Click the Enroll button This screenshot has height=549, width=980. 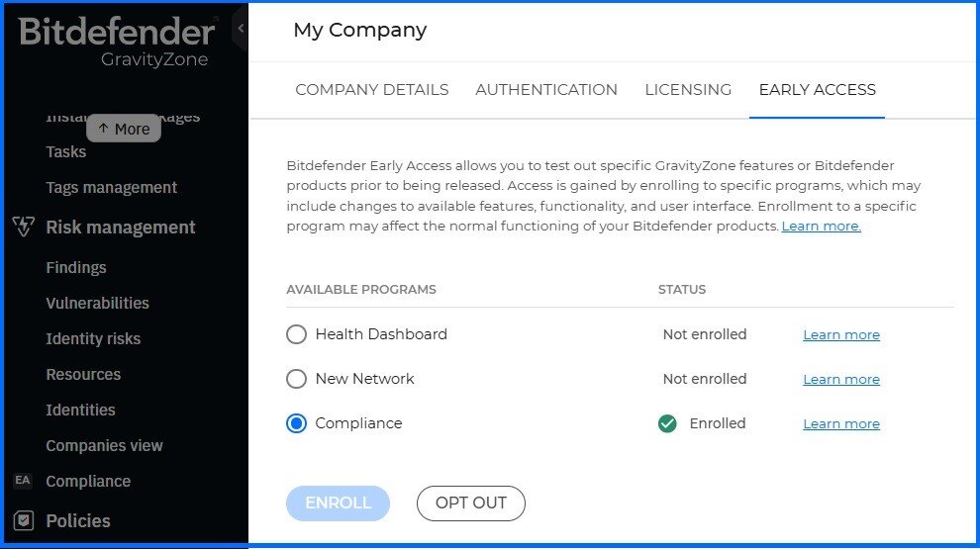(339, 503)
